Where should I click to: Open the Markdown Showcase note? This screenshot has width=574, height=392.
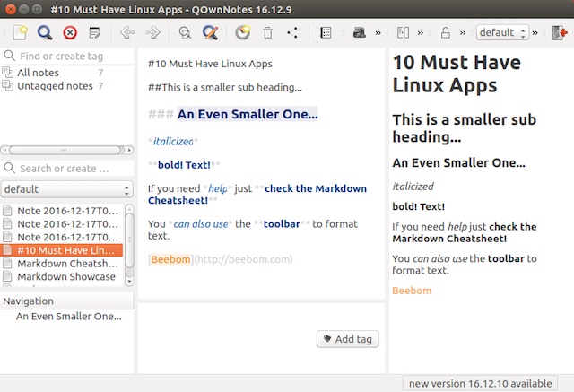62,276
